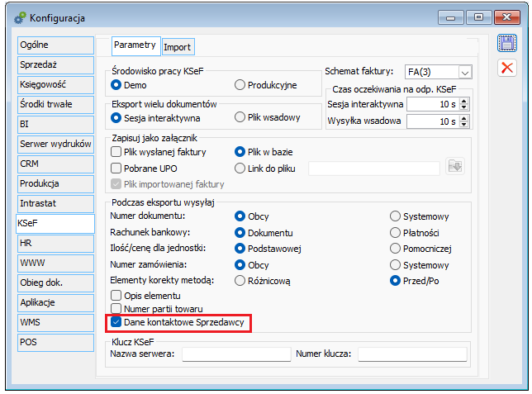Go to the Sprzedaż configuration section
The height and width of the screenshot is (394, 532).
[54, 64]
